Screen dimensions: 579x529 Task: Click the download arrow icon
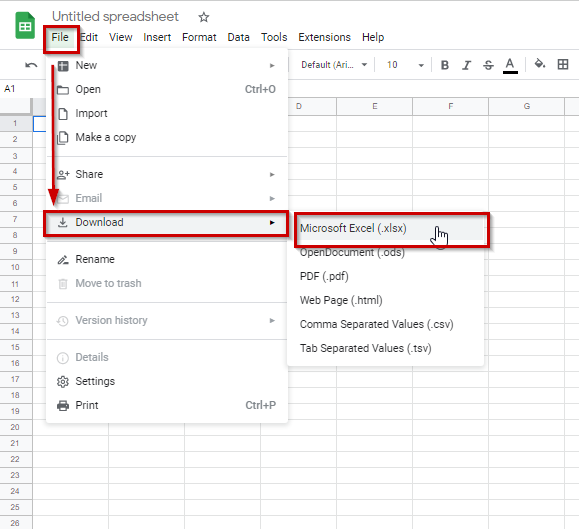tap(63, 222)
